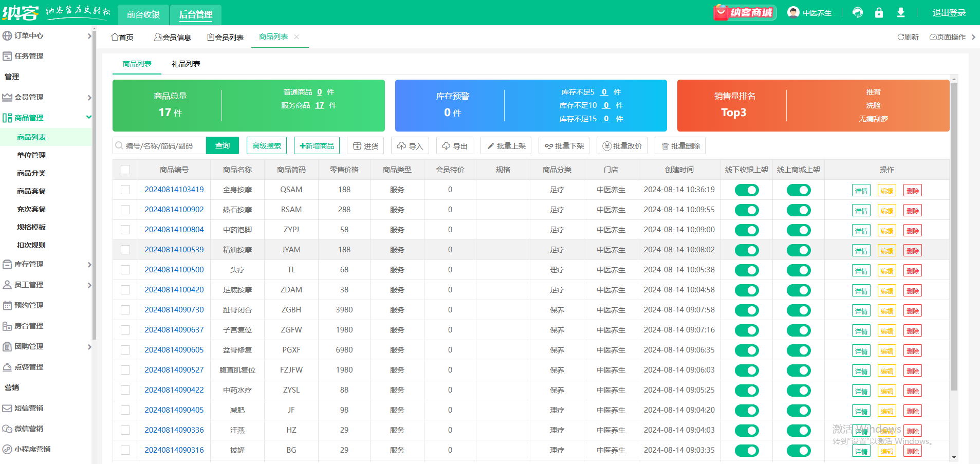
Task: Switch to the 礼品列表 tab
Action: coord(186,64)
